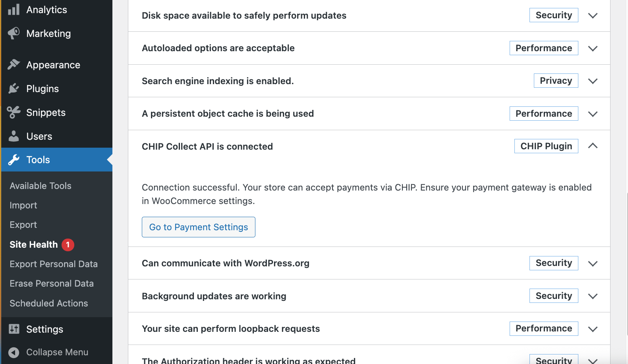Open Scheduled Actions submenu item
628x364 pixels.
[x=49, y=303]
